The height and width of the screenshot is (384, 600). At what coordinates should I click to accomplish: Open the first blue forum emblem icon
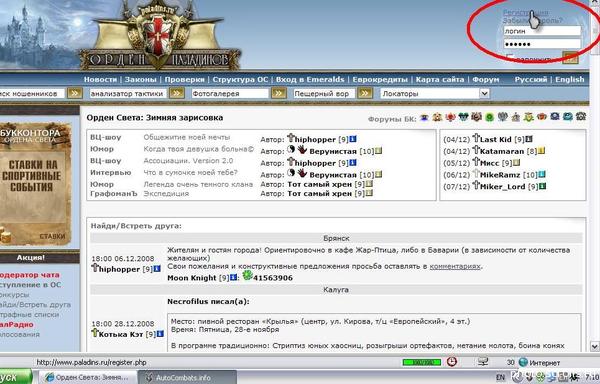(x=424, y=117)
